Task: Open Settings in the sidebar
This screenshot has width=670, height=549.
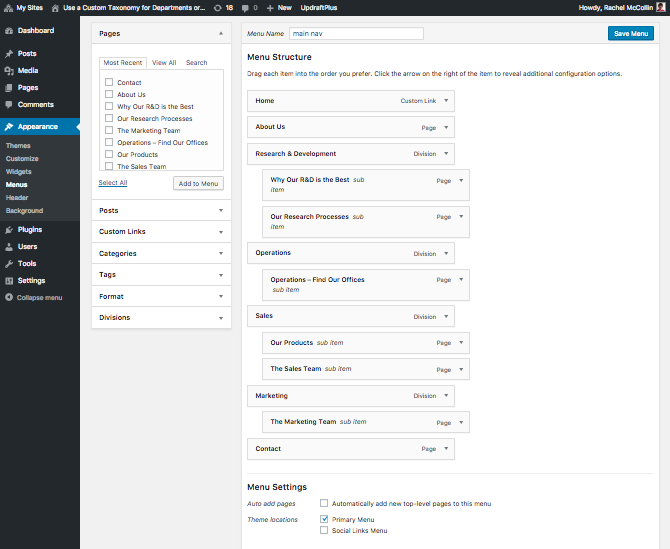Action: [31, 281]
